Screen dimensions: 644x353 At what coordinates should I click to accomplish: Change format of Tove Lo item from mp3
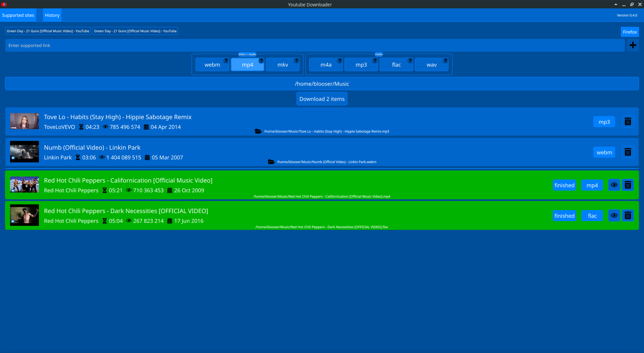(x=604, y=122)
